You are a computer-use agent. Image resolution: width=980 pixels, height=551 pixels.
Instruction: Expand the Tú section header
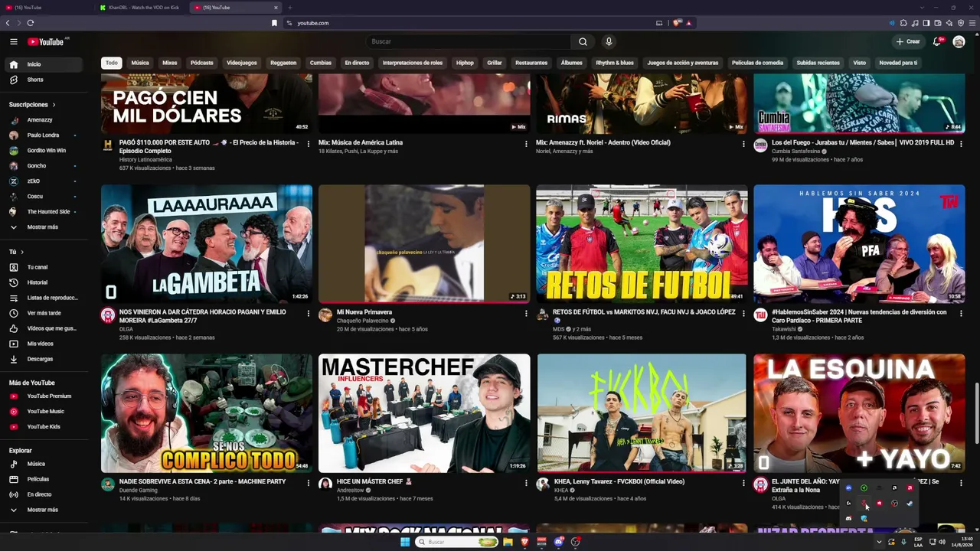click(x=16, y=252)
